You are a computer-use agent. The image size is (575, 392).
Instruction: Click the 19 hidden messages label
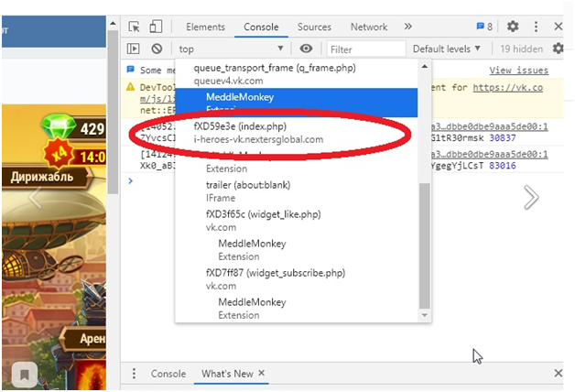pyautogui.click(x=521, y=49)
